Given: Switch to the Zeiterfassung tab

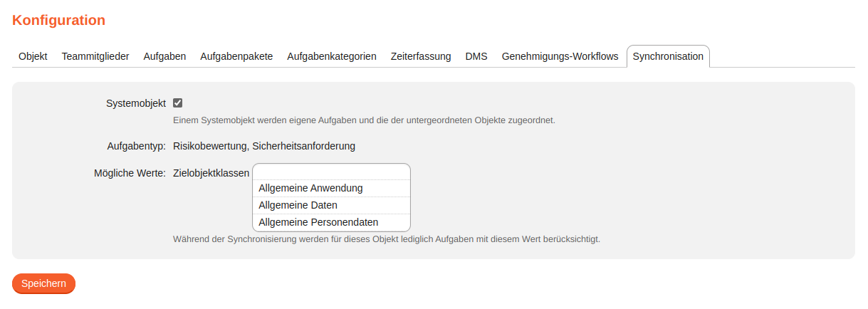Looking at the screenshot, I should coord(421,56).
